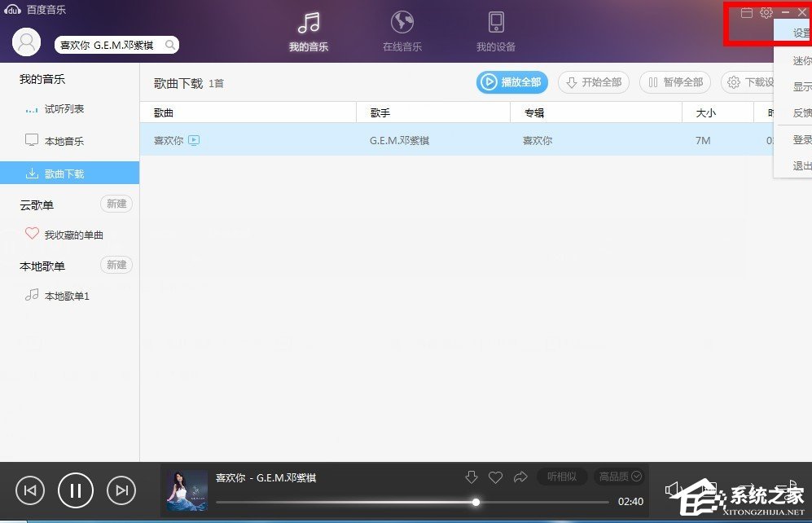Screen dimensions: 812x523
Task: Click the 播放全部 play all button
Action: click(512, 82)
